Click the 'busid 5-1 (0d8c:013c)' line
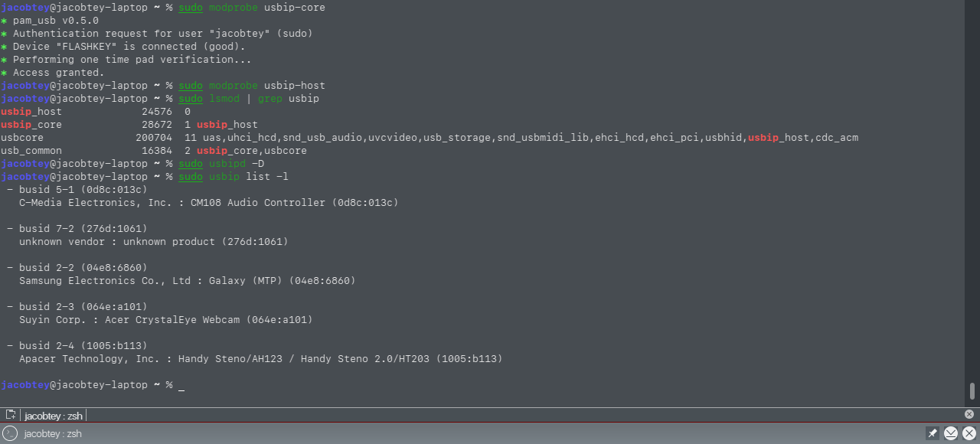 (77, 190)
